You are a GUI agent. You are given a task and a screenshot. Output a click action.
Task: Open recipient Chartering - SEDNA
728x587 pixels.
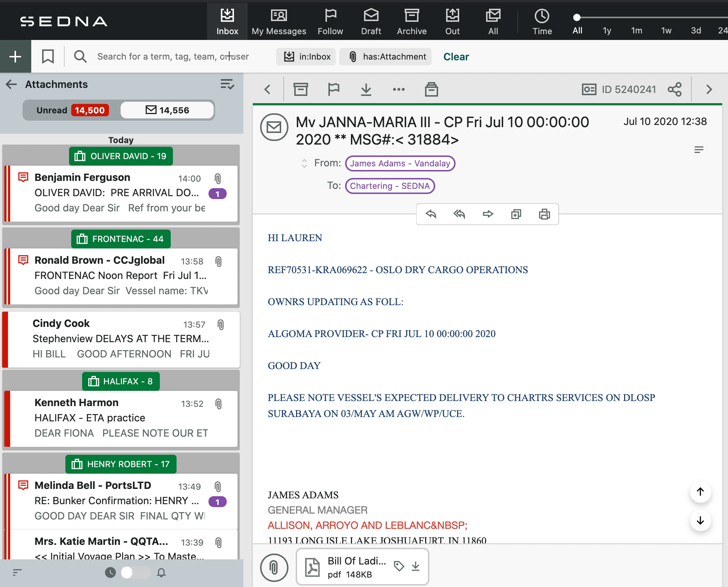tap(390, 186)
